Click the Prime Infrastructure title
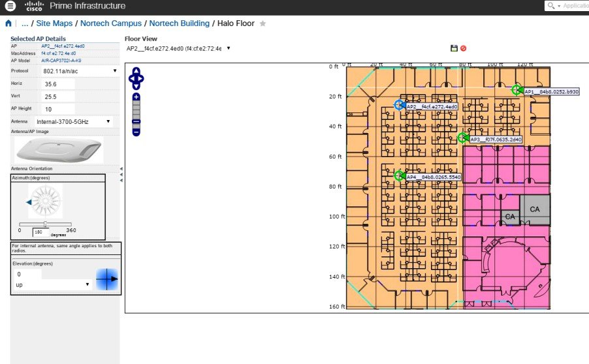 pos(88,6)
